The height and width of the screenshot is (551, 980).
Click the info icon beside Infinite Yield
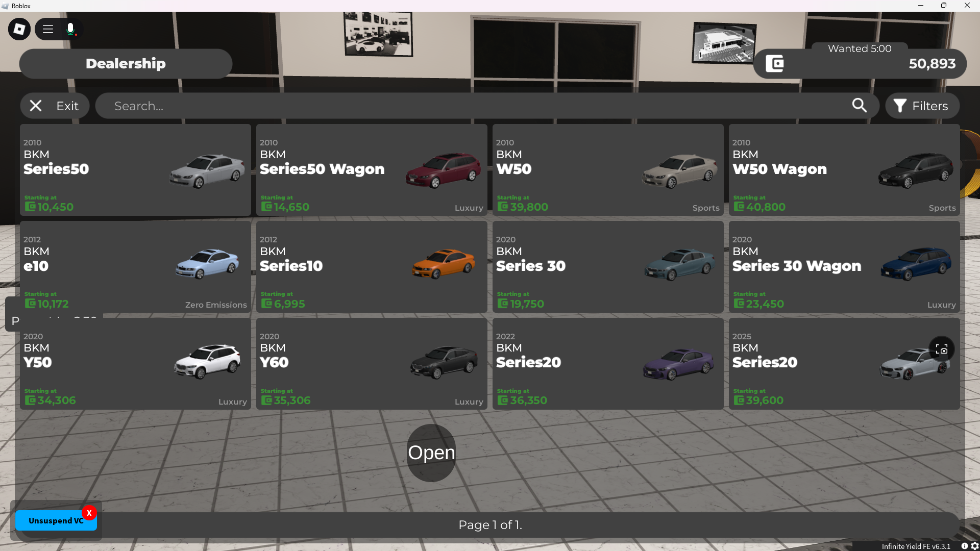tap(964, 546)
